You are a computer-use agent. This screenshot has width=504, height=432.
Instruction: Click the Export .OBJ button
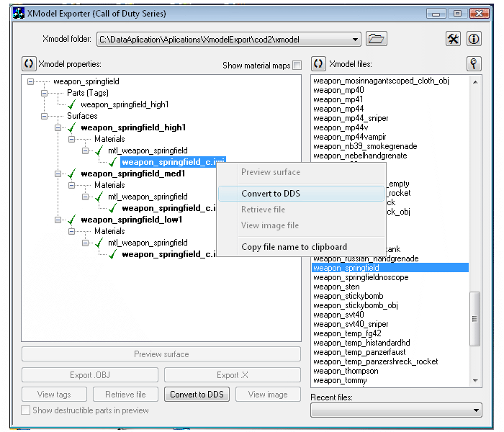[90, 375]
